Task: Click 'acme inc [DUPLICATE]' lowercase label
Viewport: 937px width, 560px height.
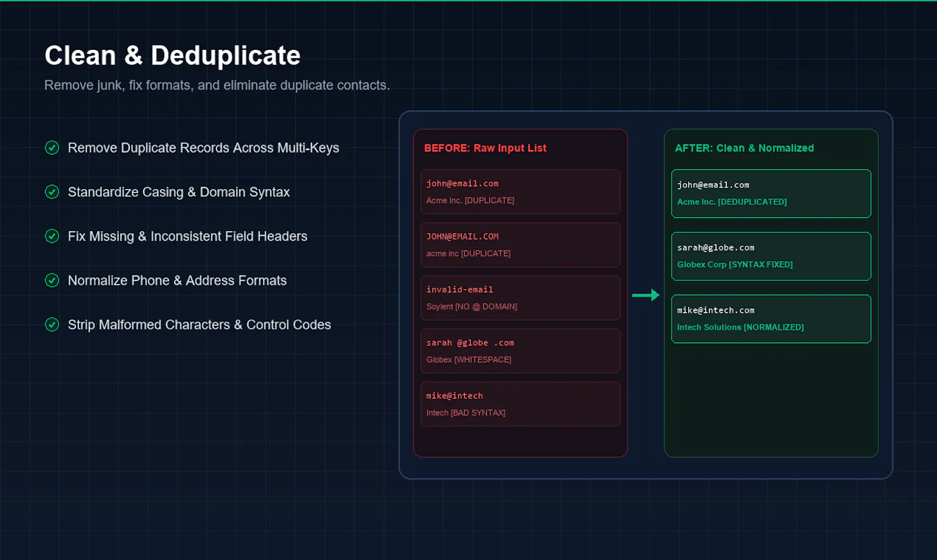Action: click(468, 254)
